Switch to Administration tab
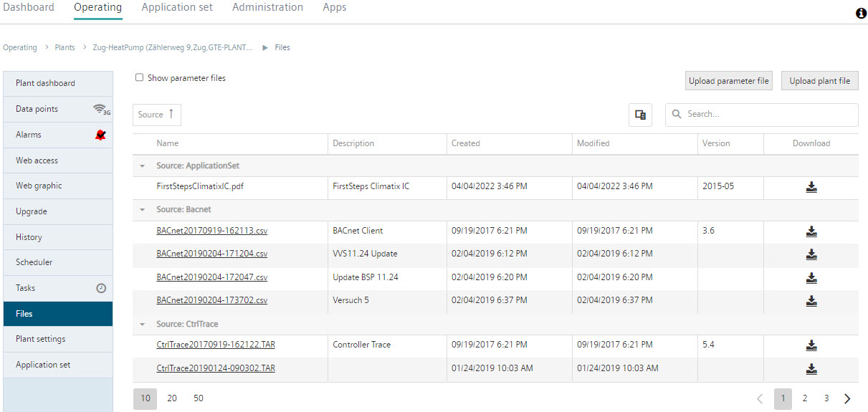Viewport: 868px width, 412px height. pos(267,7)
